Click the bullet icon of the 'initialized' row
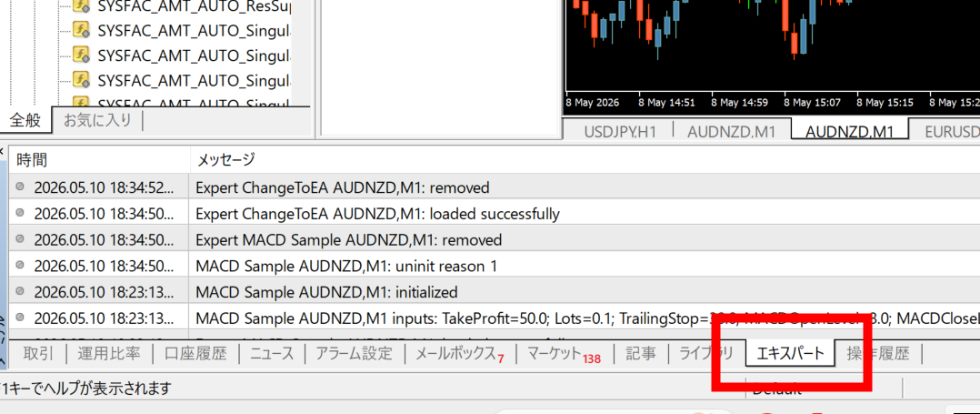This screenshot has height=414, width=980. [20, 291]
